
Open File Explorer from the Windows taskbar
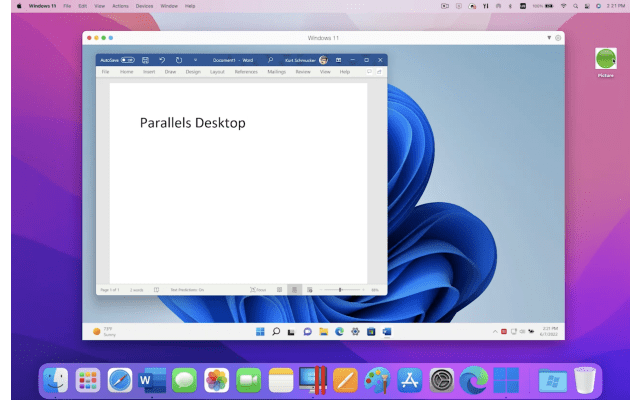[323, 331]
